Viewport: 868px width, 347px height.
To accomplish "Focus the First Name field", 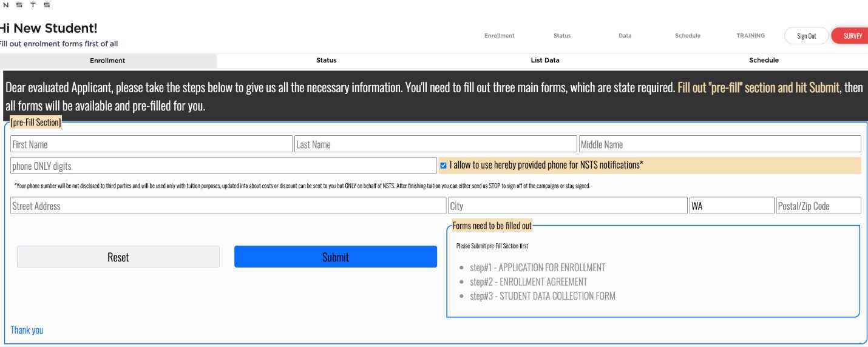I will click(151, 144).
